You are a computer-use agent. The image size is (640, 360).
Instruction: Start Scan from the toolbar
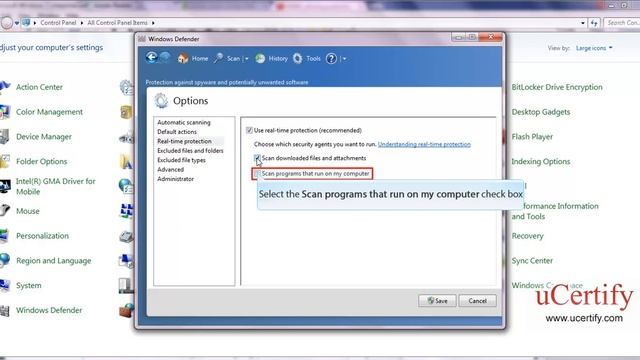click(x=233, y=59)
